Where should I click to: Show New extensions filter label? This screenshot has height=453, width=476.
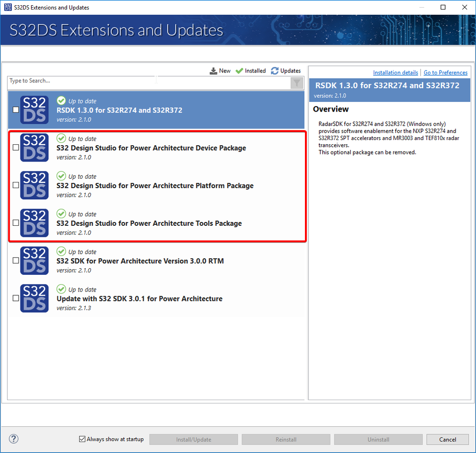coord(224,70)
